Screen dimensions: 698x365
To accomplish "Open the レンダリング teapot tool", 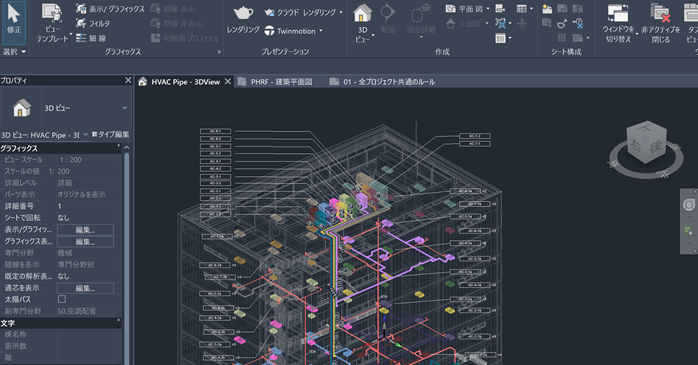I will pyautogui.click(x=243, y=20).
